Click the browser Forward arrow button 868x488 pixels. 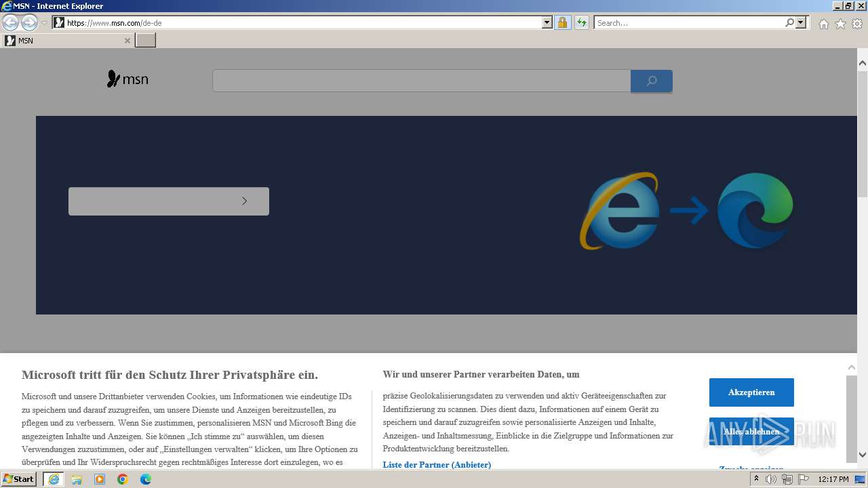coord(29,22)
